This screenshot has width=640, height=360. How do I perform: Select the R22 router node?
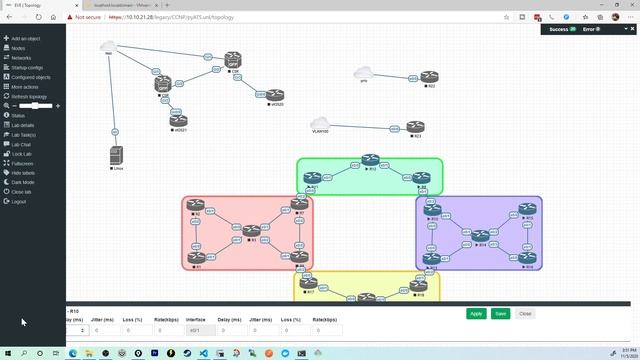pyautogui.click(x=429, y=77)
